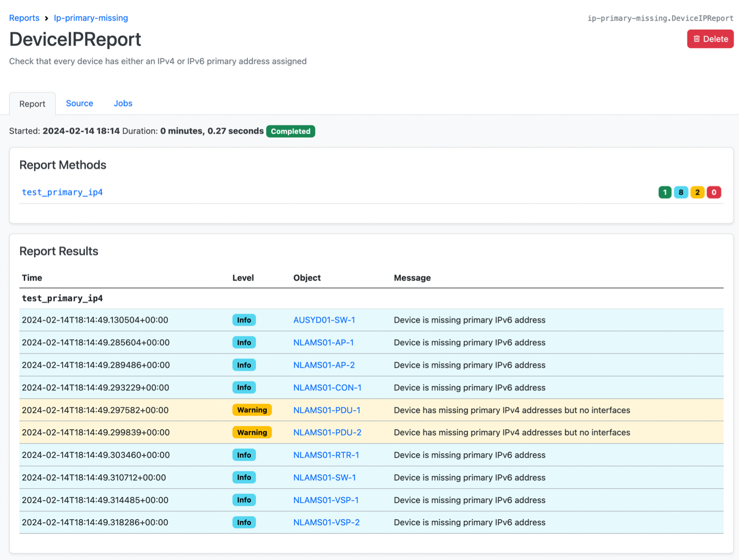This screenshot has width=739, height=560.
Task: Open device NLAMS01-VSP-2
Action: tap(327, 522)
